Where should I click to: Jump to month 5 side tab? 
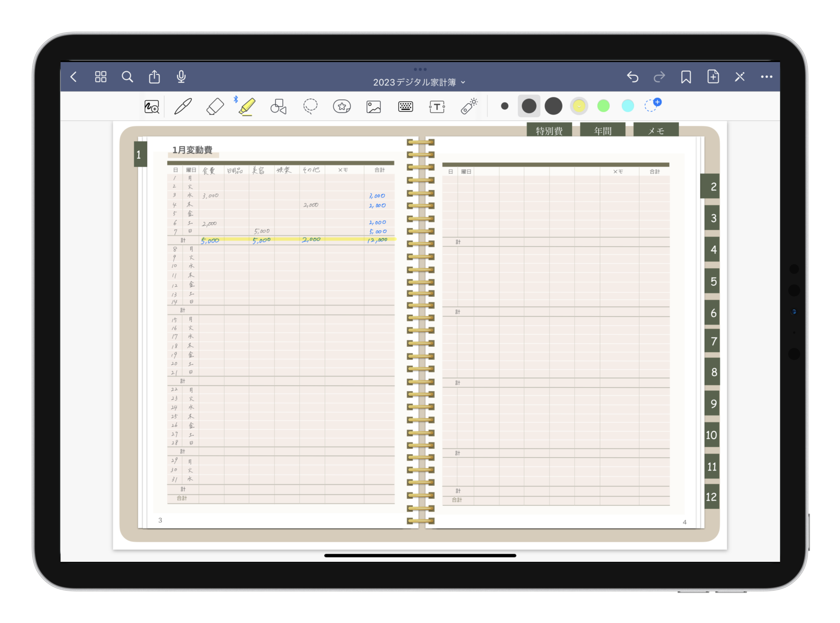pos(713,281)
